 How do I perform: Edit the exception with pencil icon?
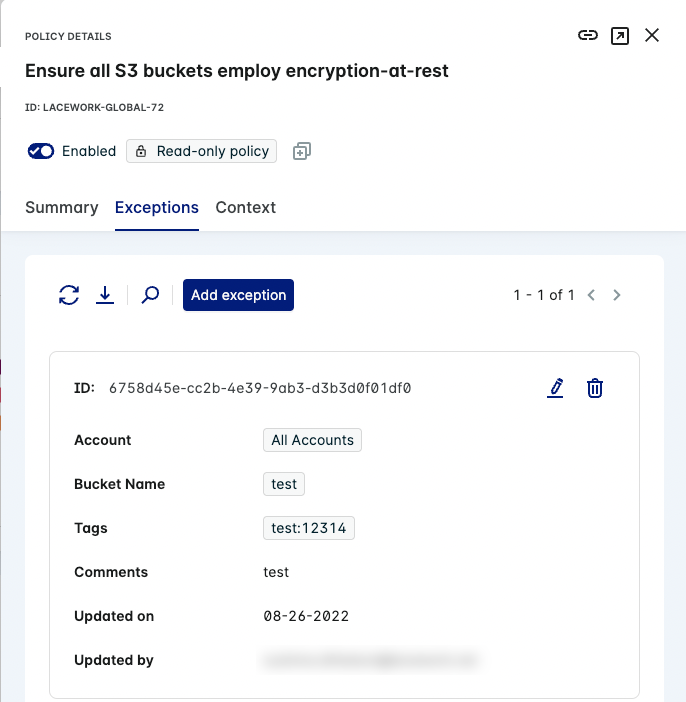(x=556, y=388)
